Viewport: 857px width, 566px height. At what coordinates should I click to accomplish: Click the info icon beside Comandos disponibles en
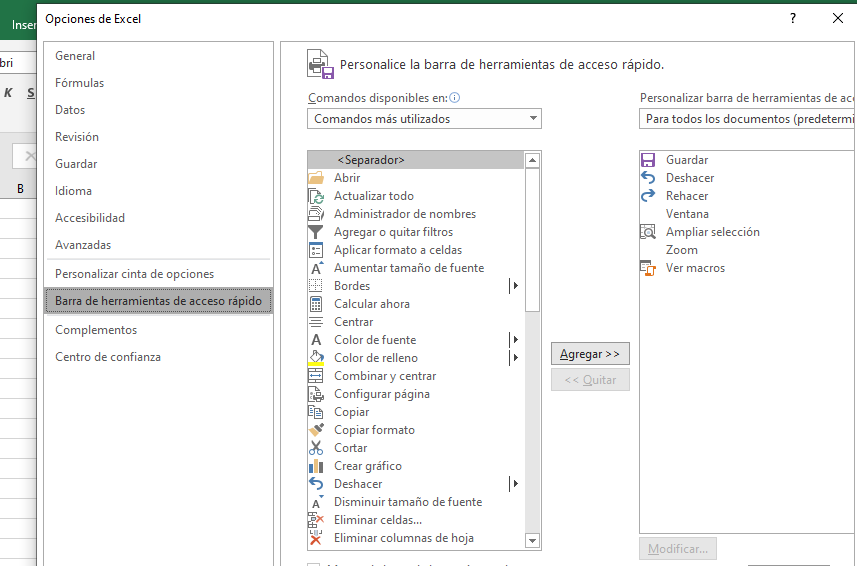[454, 98]
